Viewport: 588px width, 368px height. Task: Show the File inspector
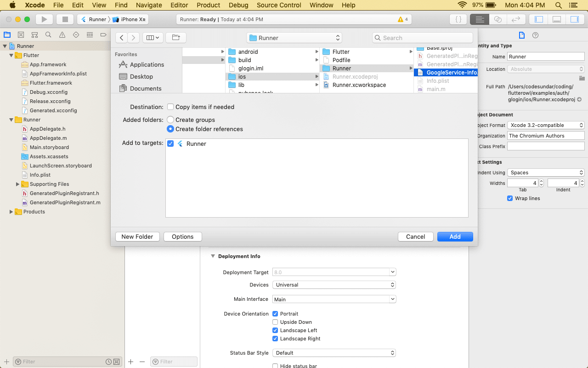pos(521,35)
